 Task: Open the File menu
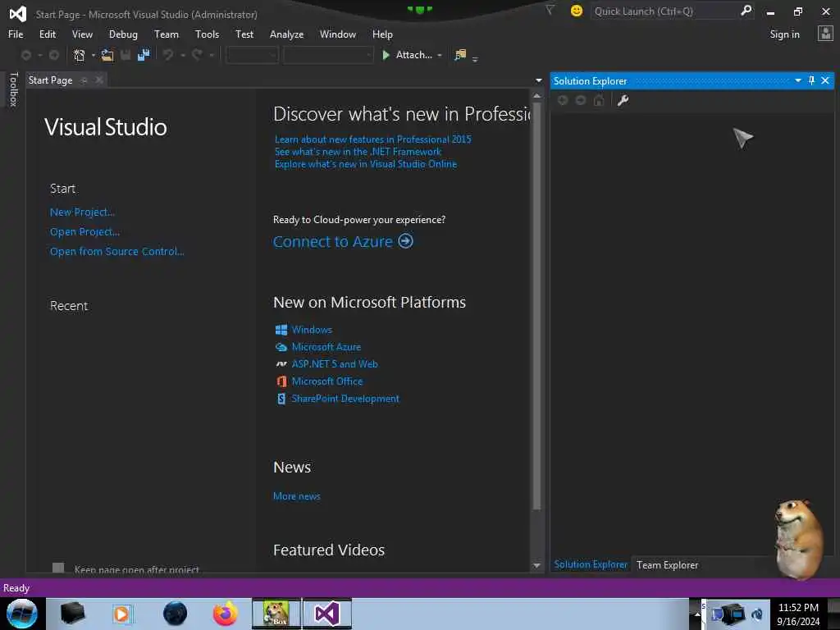coord(16,34)
